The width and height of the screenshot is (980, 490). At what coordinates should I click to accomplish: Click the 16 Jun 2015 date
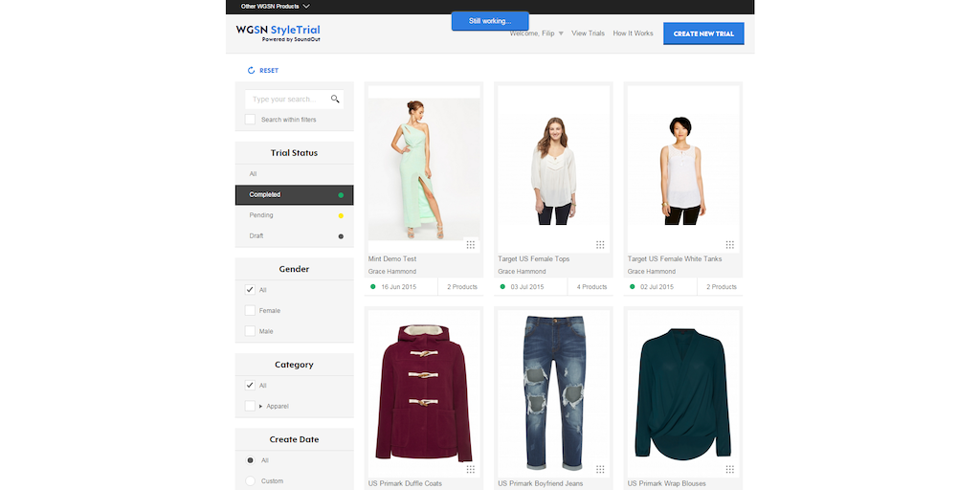(x=398, y=287)
